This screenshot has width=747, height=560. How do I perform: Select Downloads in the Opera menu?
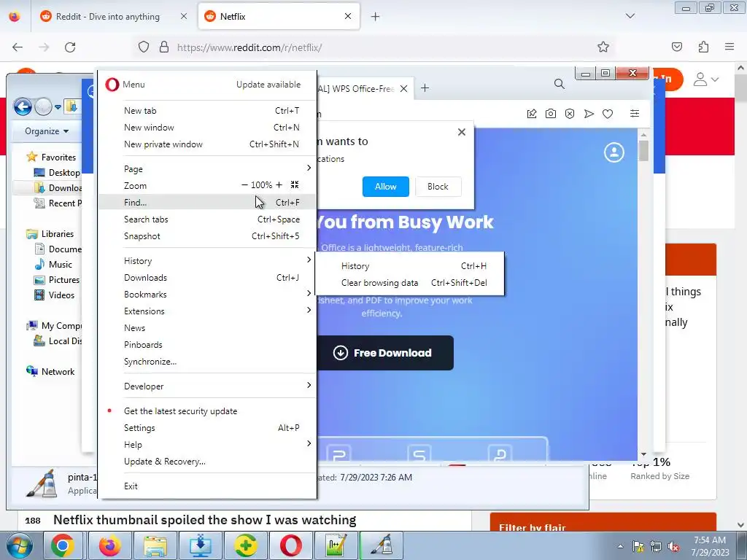pos(206,278)
